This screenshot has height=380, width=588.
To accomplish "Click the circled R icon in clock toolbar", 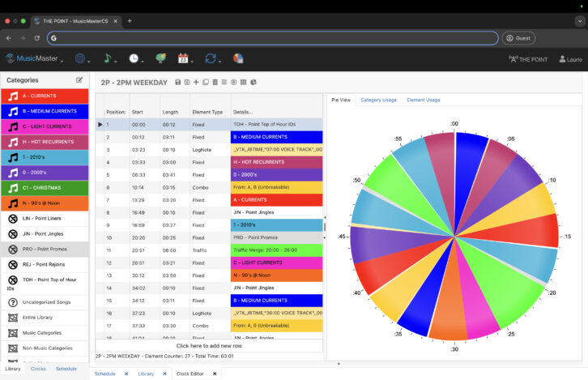I will [x=233, y=82].
